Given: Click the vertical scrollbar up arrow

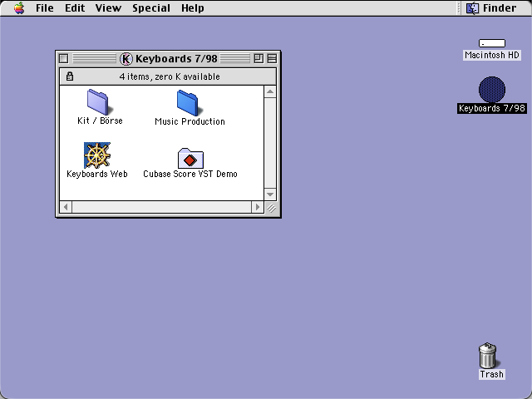Looking at the screenshot, I should point(270,91).
